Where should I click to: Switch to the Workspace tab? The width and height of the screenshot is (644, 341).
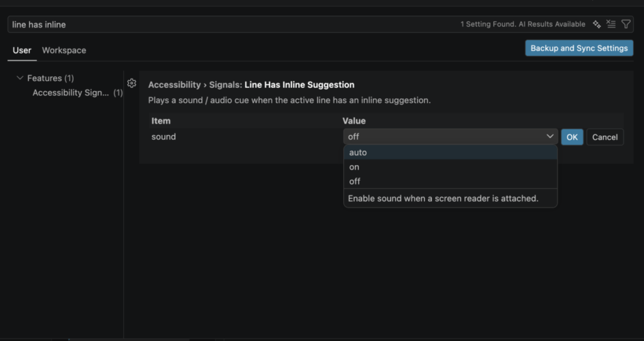[64, 50]
